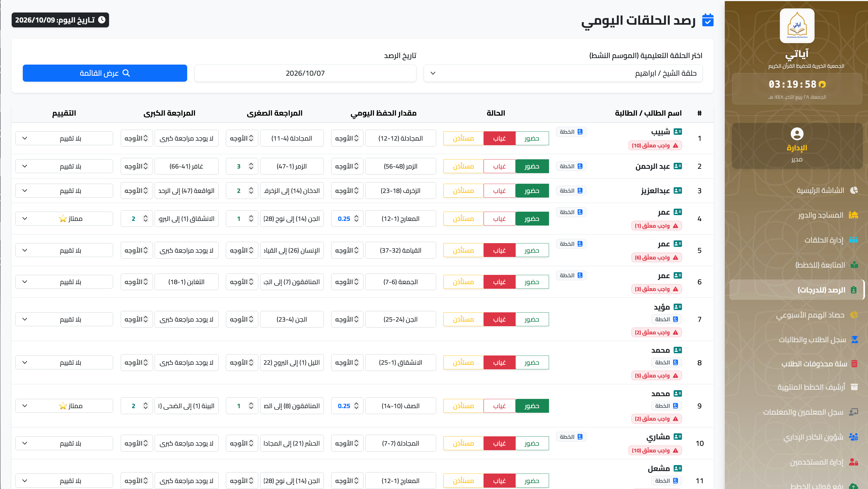Viewport: 868px width, 489px height.
Task: Click the calendar-check icon beside رصد الحلقات اليومي
Action: point(708,20)
